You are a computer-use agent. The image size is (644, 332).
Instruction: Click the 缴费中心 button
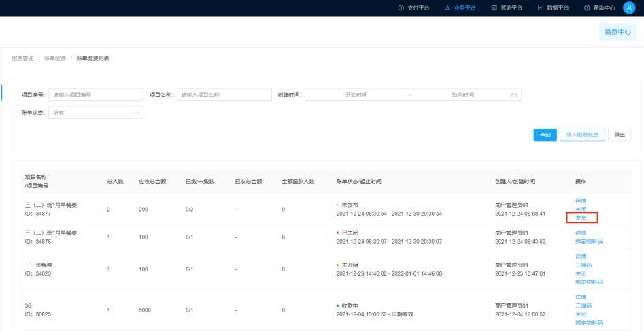[617, 32]
